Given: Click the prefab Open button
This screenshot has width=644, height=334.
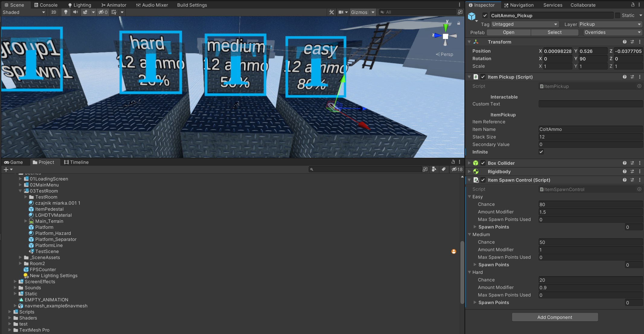Looking at the screenshot, I should [508, 32].
